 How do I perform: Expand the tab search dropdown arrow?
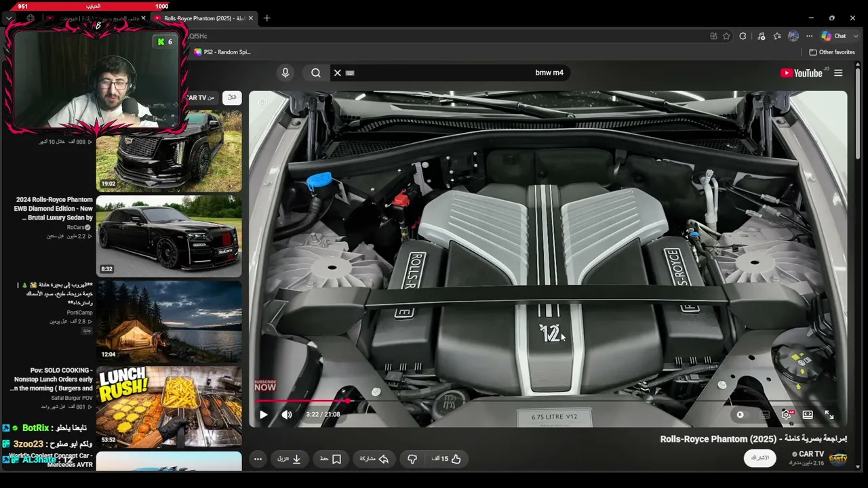coord(9,18)
